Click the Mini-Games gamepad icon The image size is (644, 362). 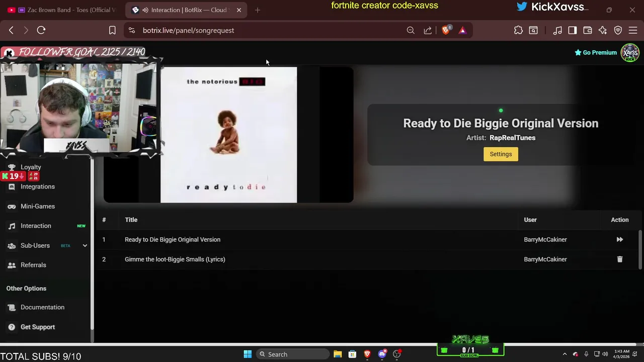coord(12,206)
